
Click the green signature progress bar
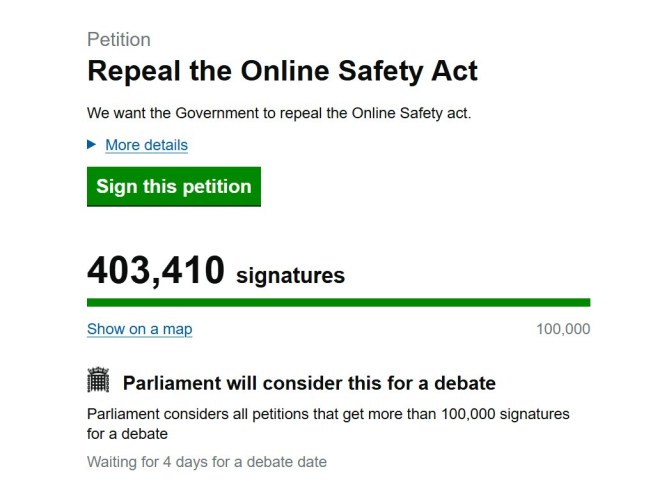click(338, 302)
